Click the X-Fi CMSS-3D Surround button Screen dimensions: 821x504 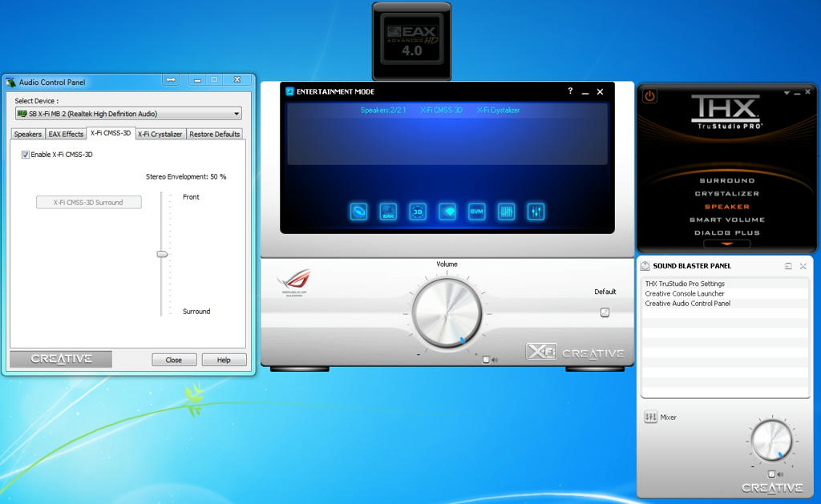[88, 202]
